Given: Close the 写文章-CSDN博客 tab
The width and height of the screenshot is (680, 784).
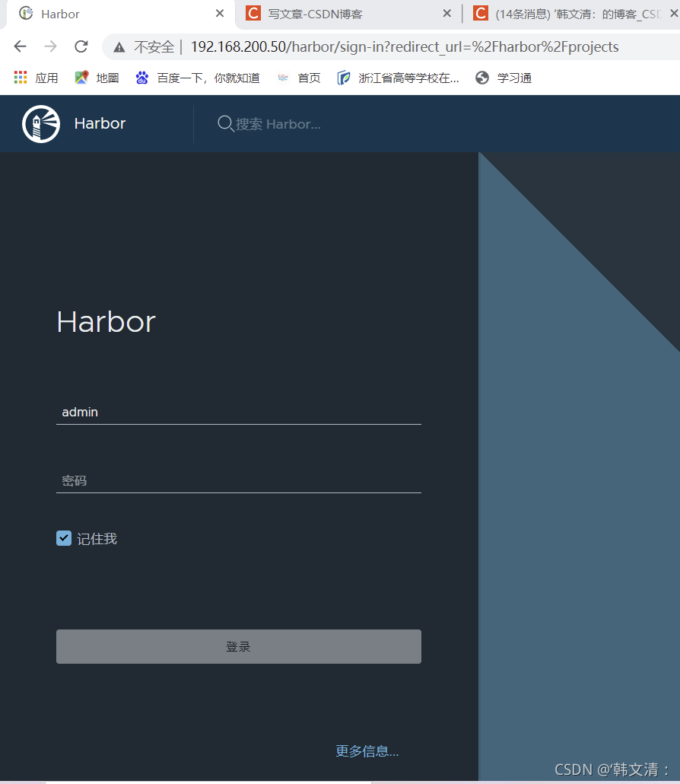Looking at the screenshot, I should (x=447, y=14).
